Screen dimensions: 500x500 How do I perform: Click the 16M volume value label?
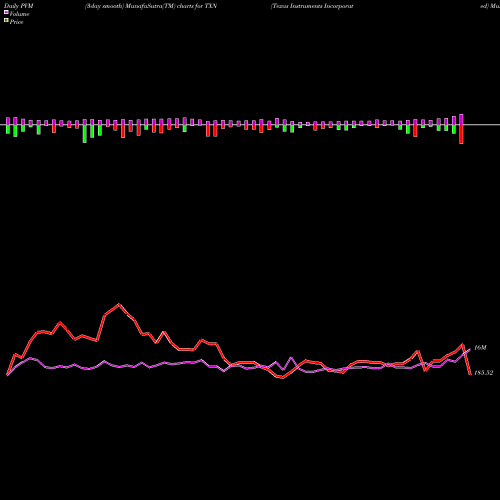pyautogui.click(x=480, y=348)
